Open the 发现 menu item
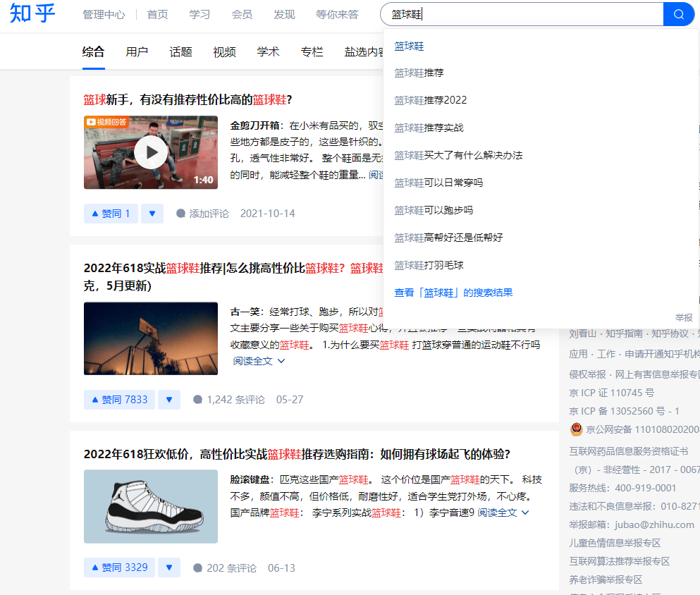Viewport: 700px width, 595px height. tap(284, 13)
